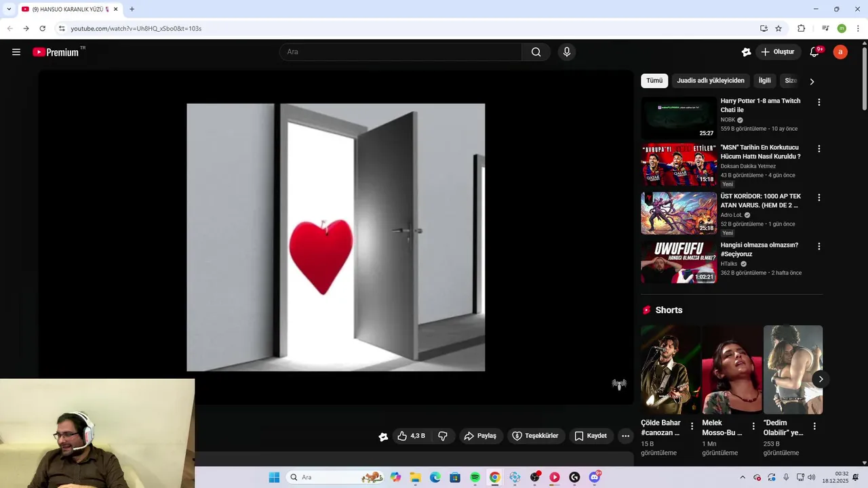The width and height of the screenshot is (868, 488).
Task: Open Chrome three-dot menu
Action: (x=858, y=28)
